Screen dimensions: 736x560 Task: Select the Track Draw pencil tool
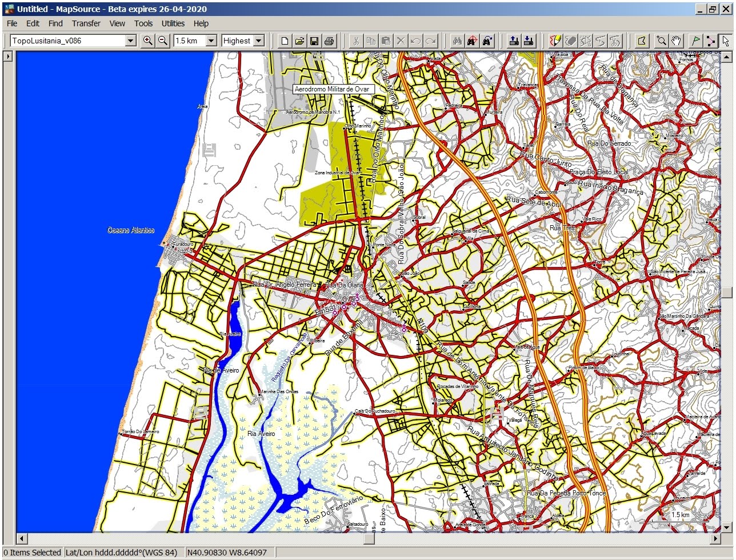pyautogui.click(x=555, y=41)
